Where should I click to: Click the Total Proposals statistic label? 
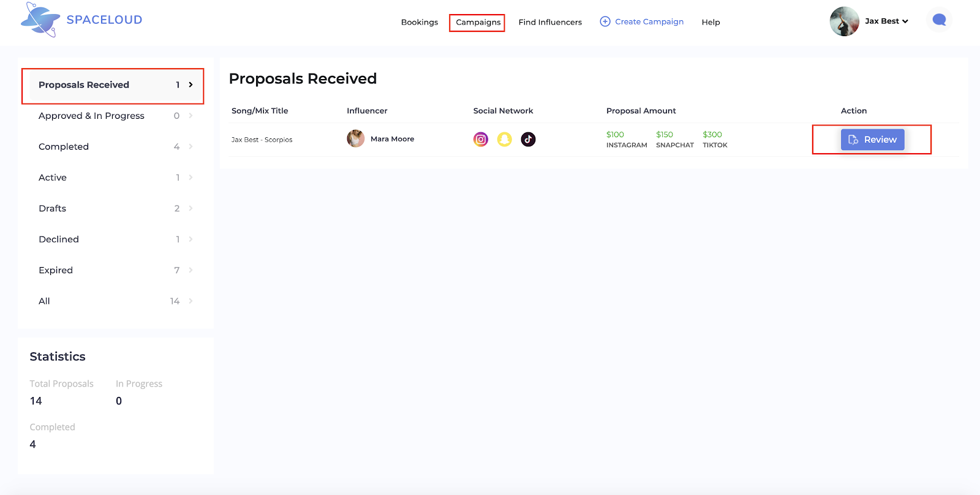click(62, 384)
